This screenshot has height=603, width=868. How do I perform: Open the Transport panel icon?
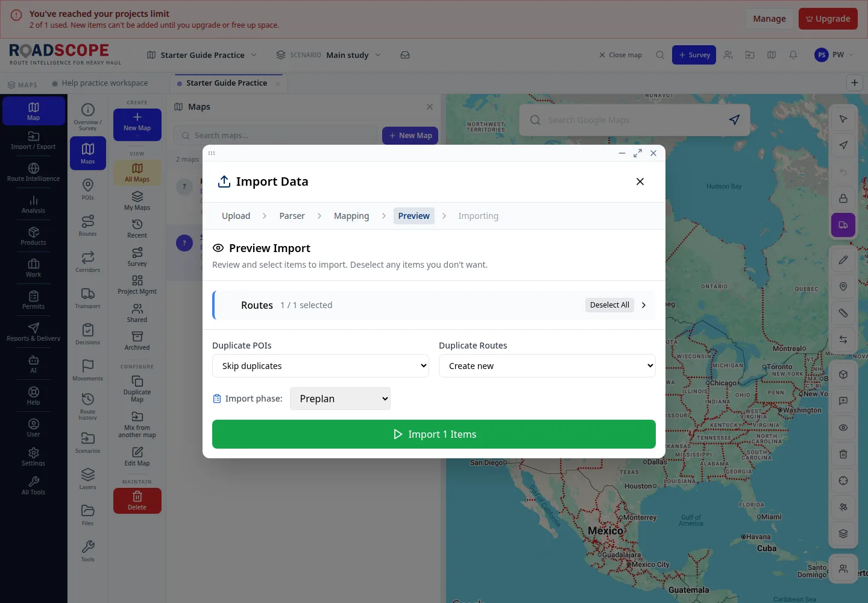88,298
